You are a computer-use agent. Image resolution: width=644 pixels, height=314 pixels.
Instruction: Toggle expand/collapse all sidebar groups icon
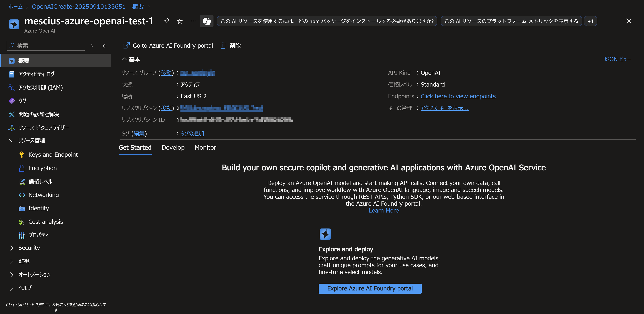pyautogui.click(x=92, y=46)
